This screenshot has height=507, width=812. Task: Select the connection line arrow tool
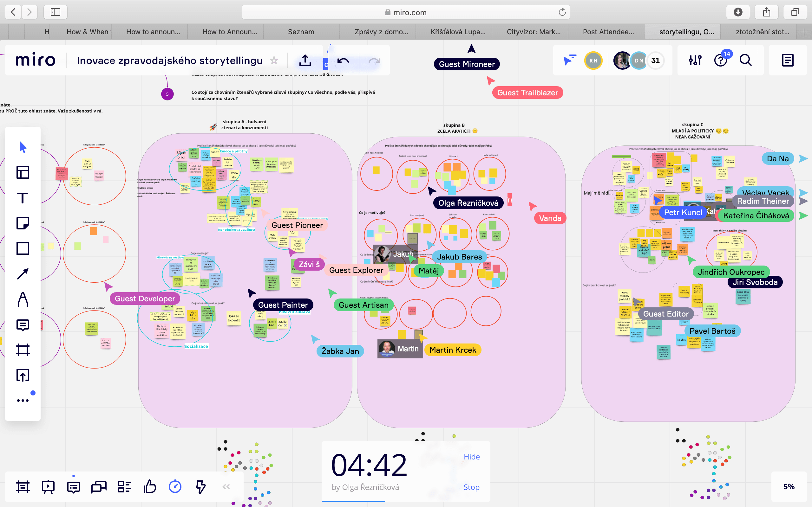coord(23,274)
